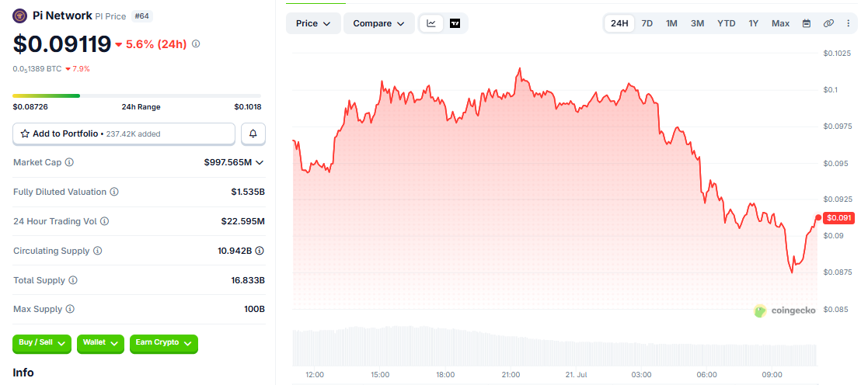The image size is (868, 385).
Task: Click the BTC price text under main price
Action: [x=37, y=69]
